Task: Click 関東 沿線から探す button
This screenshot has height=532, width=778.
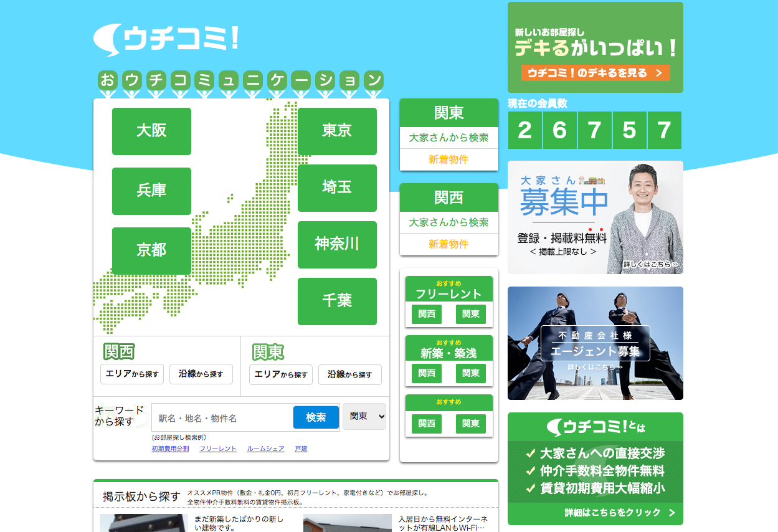Action: (349, 374)
